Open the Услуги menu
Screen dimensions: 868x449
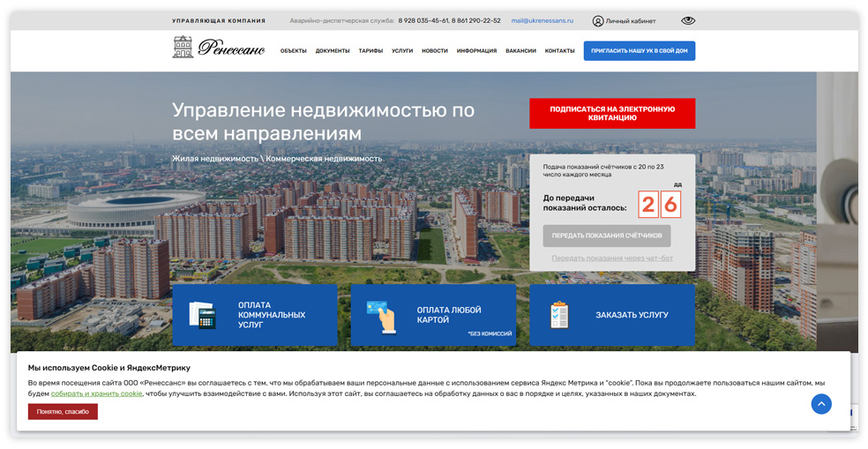[x=402, y=51]
